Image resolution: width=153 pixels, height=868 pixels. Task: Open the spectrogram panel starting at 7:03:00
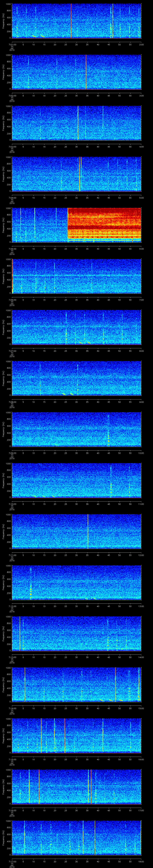[77, 123]
